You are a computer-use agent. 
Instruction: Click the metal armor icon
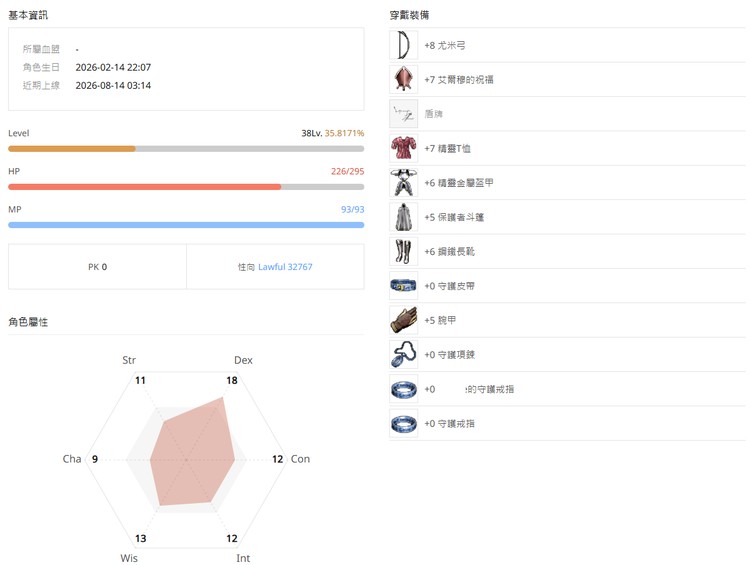pyautogui.click(x=403, y=183)
